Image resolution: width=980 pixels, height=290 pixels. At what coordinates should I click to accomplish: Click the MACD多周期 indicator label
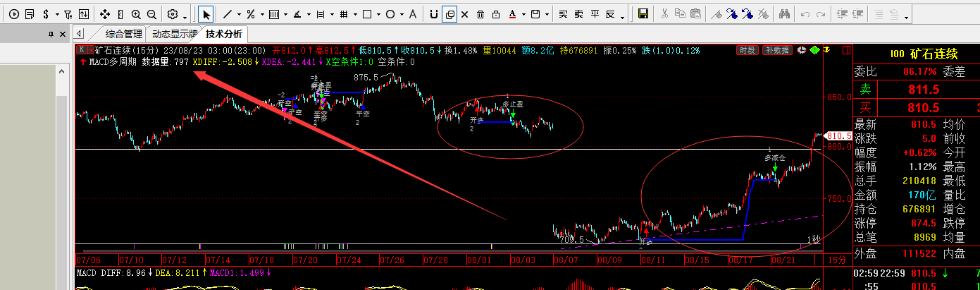[x=113, y=62]
